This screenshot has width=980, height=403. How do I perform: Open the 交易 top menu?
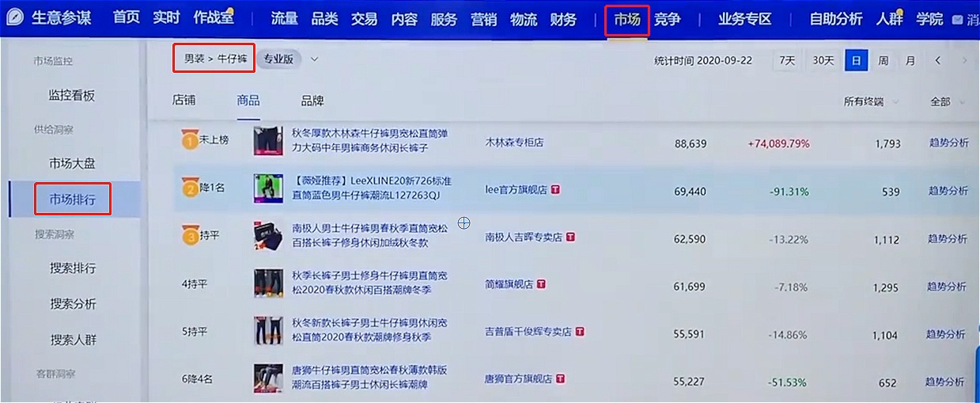364,19
